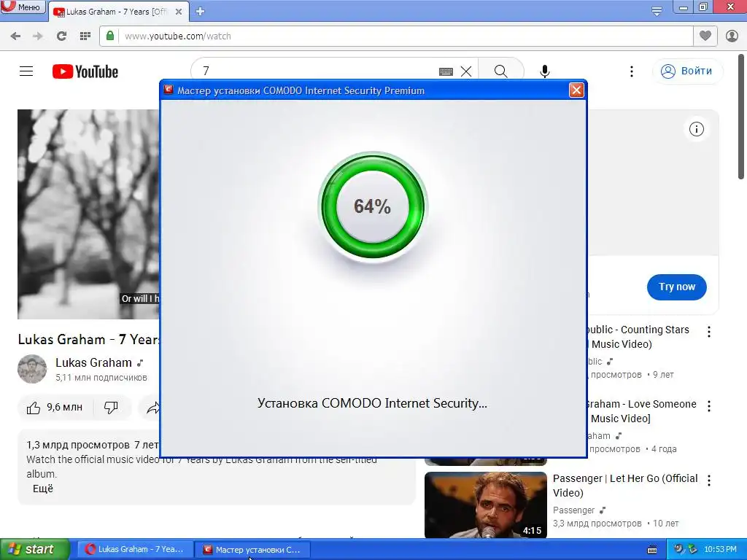747x560 pixels.
Task: Focus the www.youtube.com/watch address bar
Action: pyautogui.click(x=395, y=36)
